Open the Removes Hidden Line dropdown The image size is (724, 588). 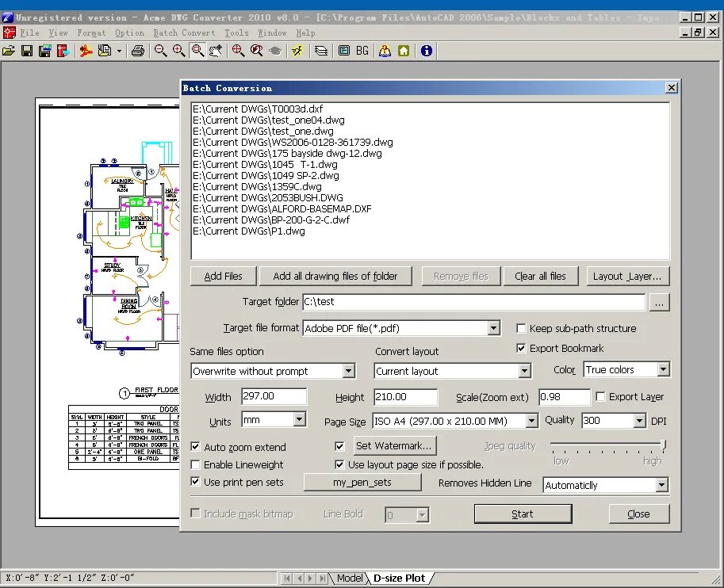[661, 485]
